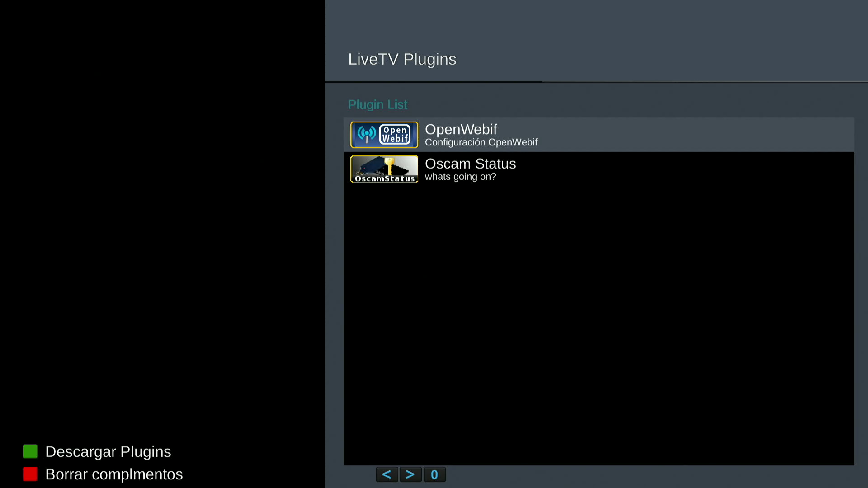Click the 'whats going on?' description
Viewport: 868px width, 488px height.
[x=460, y=177]
